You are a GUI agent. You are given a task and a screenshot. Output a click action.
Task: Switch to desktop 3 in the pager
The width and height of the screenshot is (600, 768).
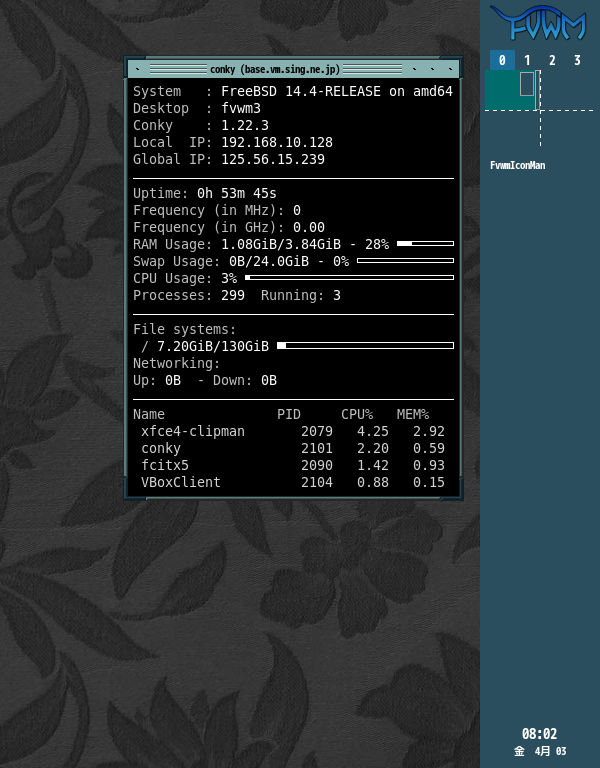pos(577,60)
